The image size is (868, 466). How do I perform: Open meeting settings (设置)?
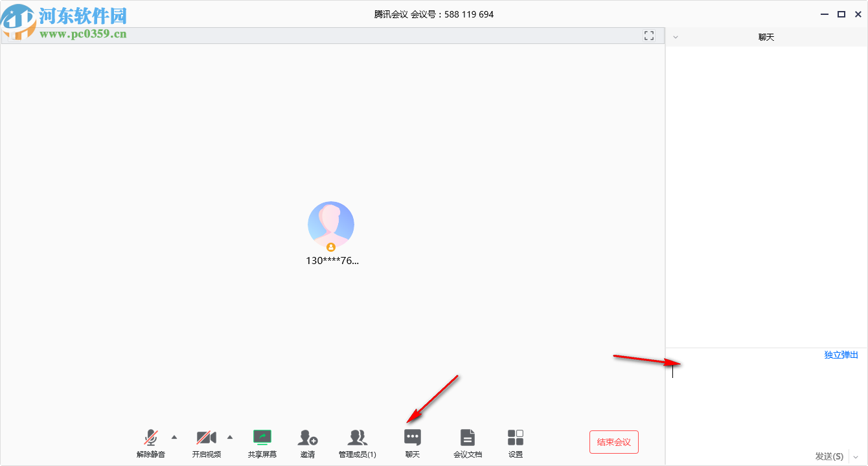pyautogui.click(x=516, y=443)
